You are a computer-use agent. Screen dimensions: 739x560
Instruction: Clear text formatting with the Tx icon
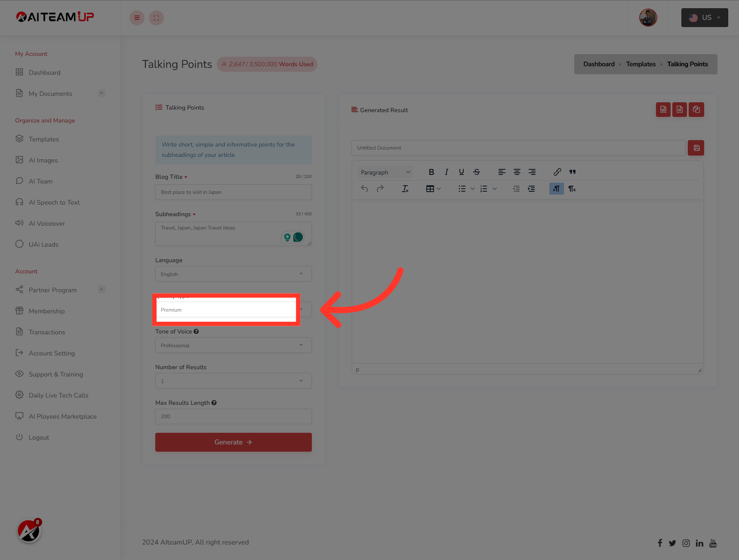[x=405, y=188]
